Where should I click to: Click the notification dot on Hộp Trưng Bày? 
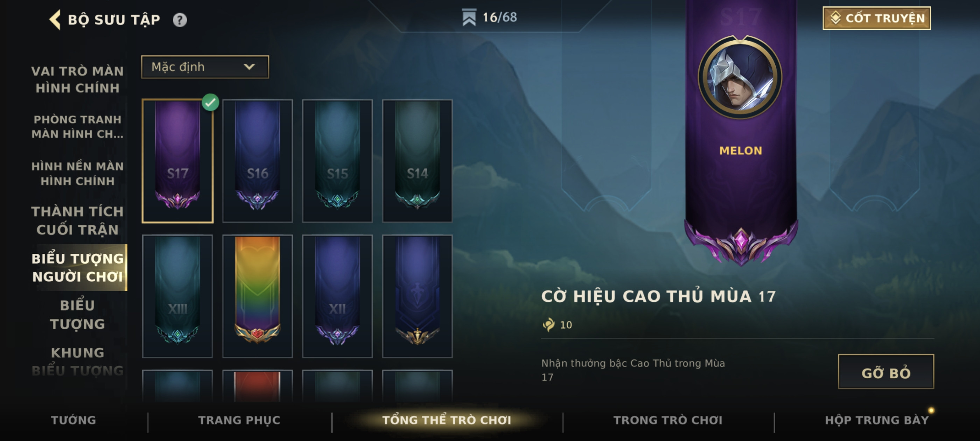pyautogui.click(x=931, y=410)
